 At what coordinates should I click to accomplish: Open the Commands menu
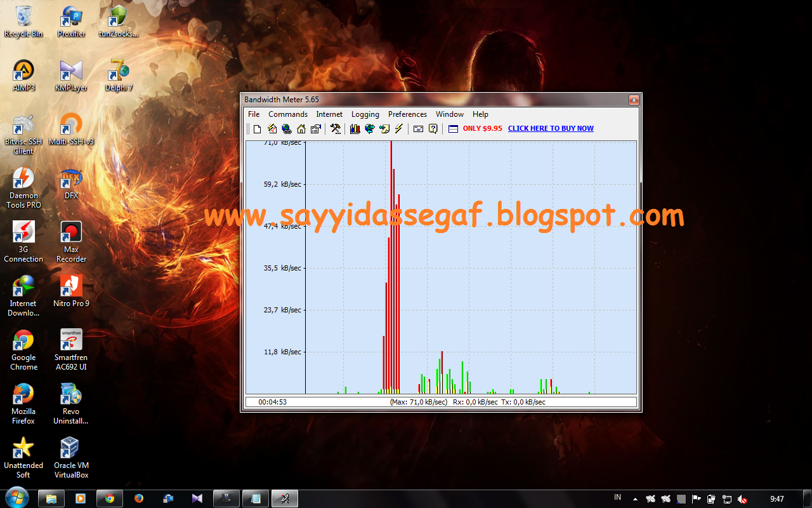(287, 114)
